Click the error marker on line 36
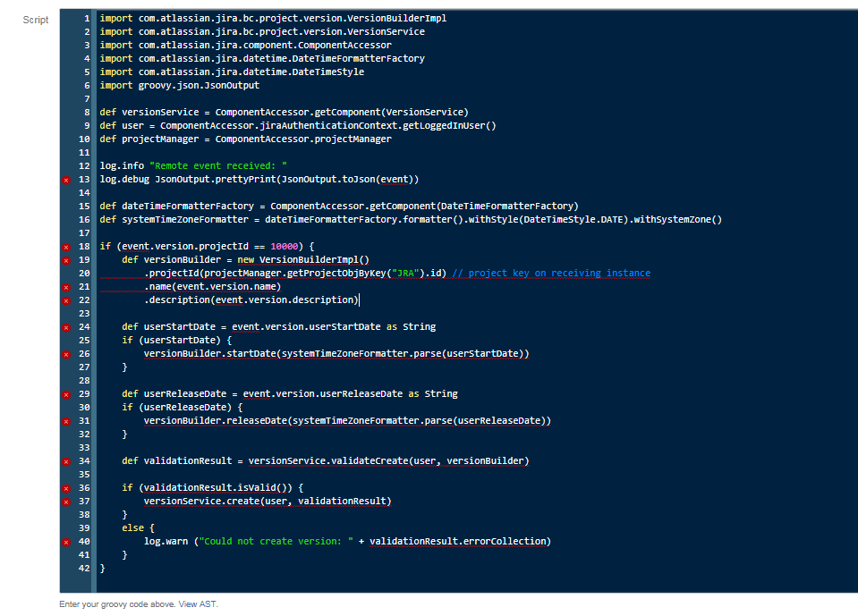 coord(66,489)
